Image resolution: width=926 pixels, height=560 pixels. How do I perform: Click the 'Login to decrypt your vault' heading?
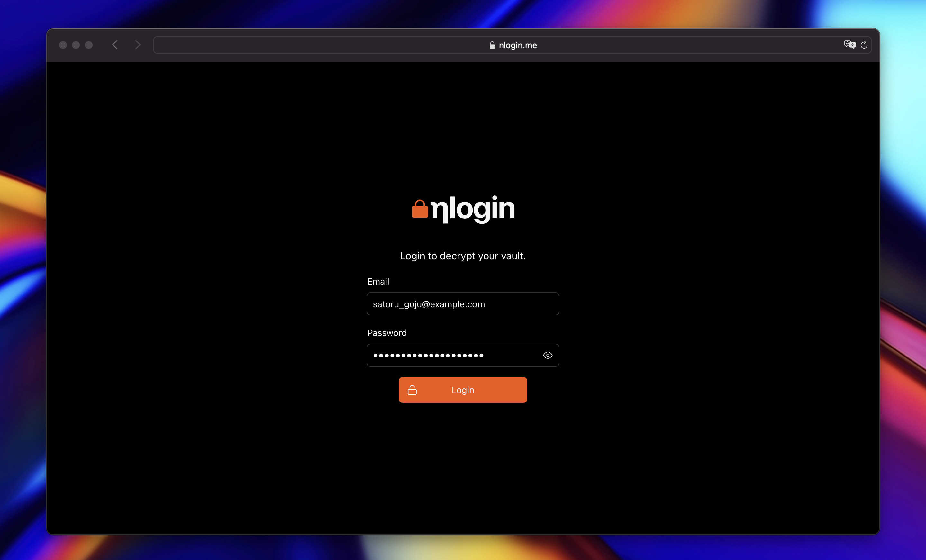coord(463,256)
